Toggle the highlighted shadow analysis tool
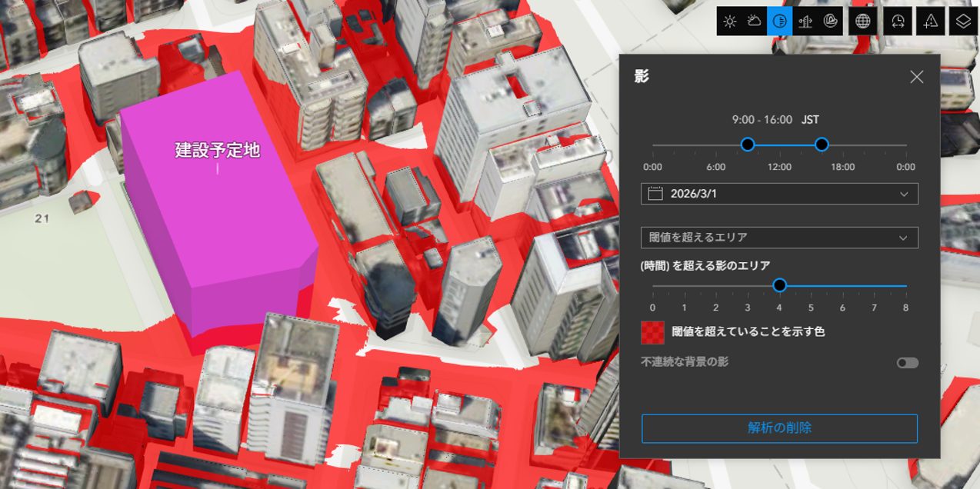Image resolution: width=980 pixels, height=489 pixels. click(779, 22)
